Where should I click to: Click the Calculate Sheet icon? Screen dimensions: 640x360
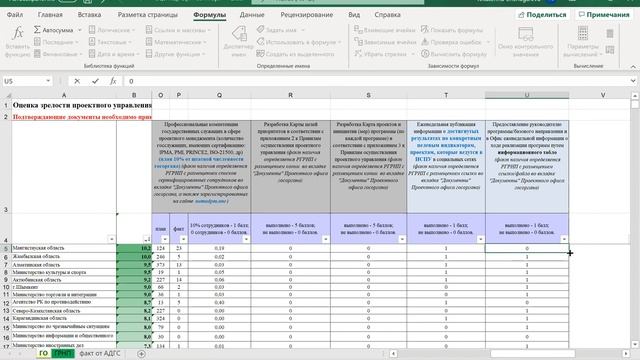coord(610,50)
